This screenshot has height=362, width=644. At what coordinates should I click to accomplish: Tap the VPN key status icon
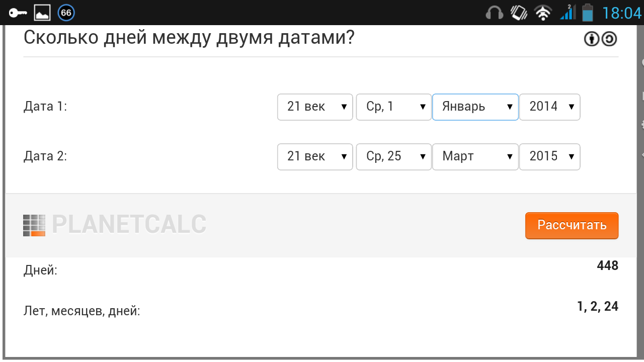click(18, 13)
